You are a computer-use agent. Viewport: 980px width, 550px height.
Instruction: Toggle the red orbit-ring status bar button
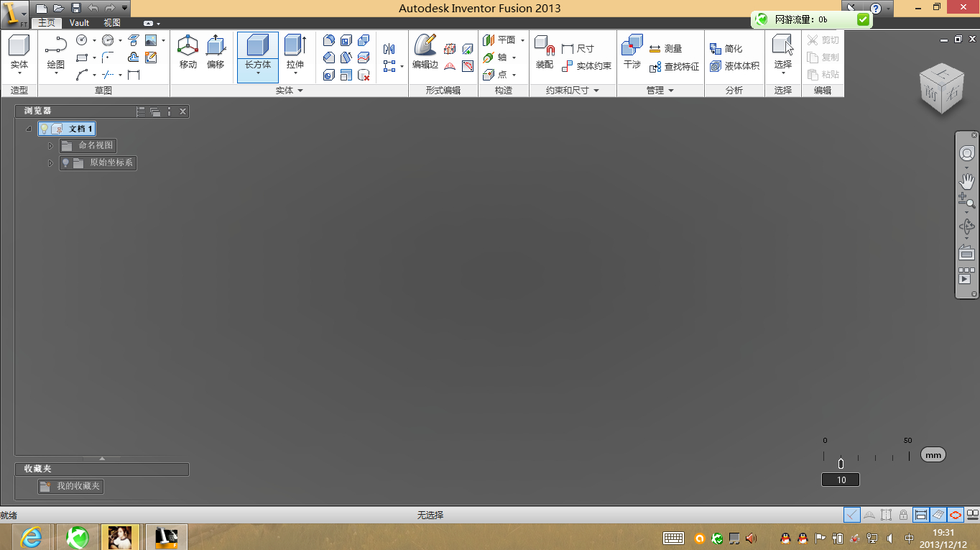coord(956,515)
